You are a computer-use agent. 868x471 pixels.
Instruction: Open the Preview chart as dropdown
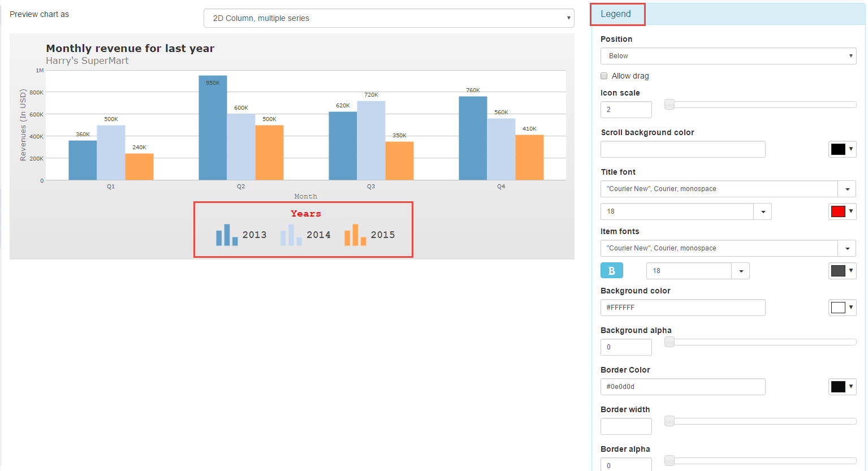[388, 18]
